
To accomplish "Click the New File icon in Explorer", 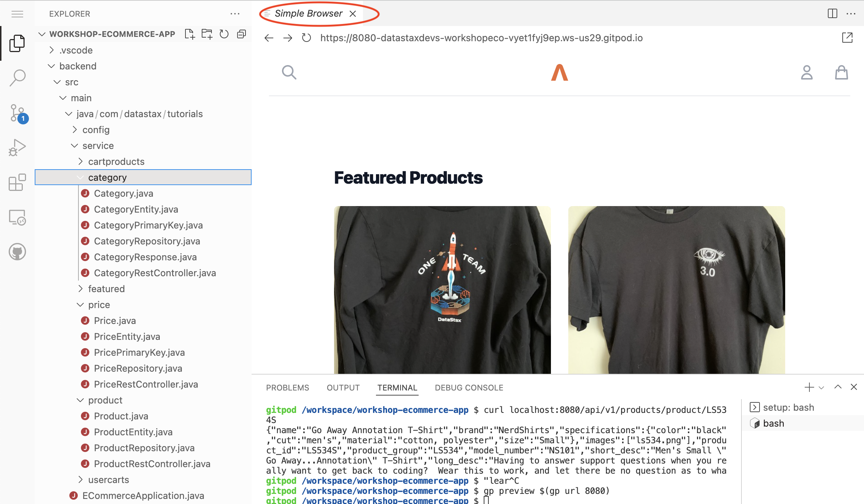I will pos(189,34).
